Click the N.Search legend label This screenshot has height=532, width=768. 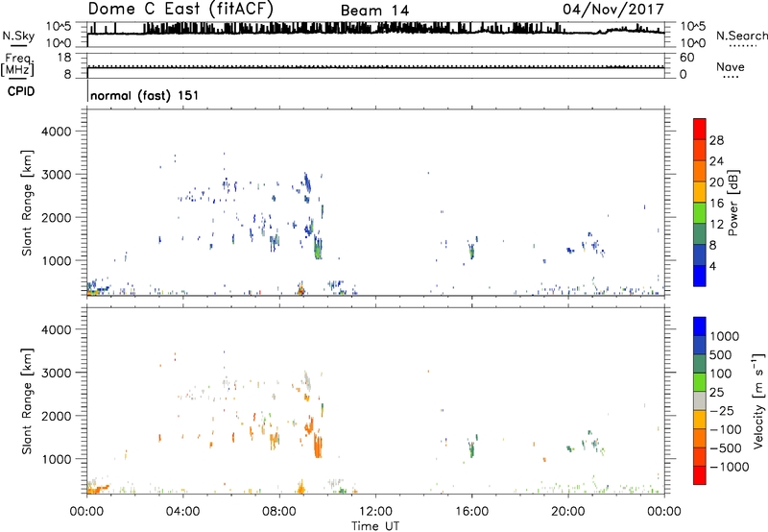pos(741,36)
